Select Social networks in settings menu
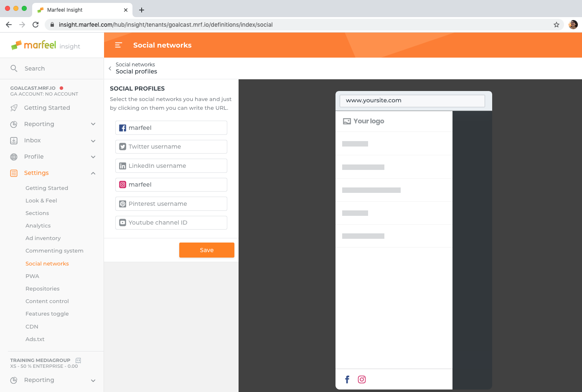This screenshot has width=582, height=392. click(47, 264)
